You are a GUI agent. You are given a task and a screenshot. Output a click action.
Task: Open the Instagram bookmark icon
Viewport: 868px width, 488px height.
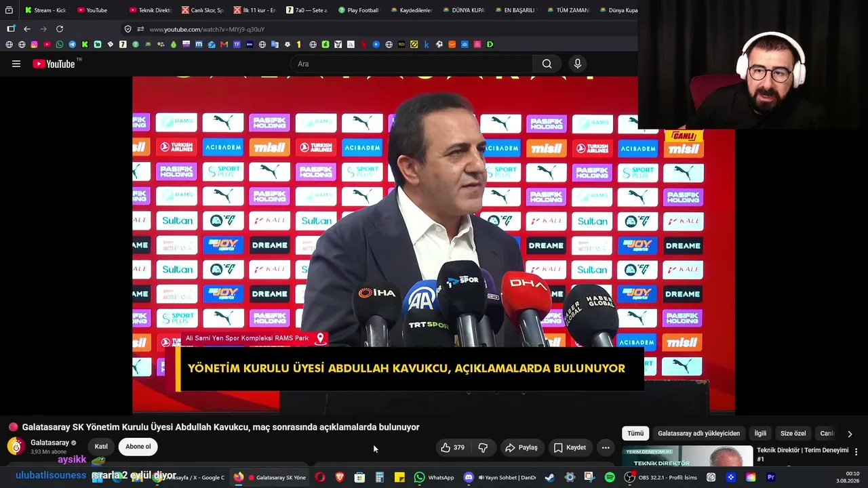pos(35,45)
